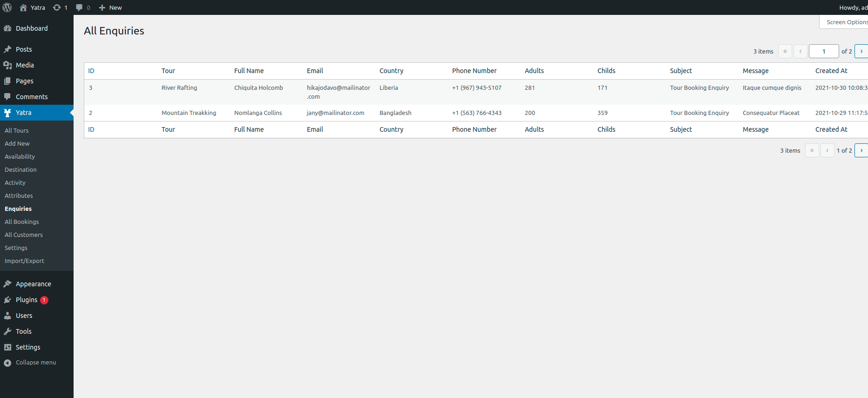This screenshot has width=868, height=398.
Task: Open the Availability submenu item
Action: click(20, 157)
